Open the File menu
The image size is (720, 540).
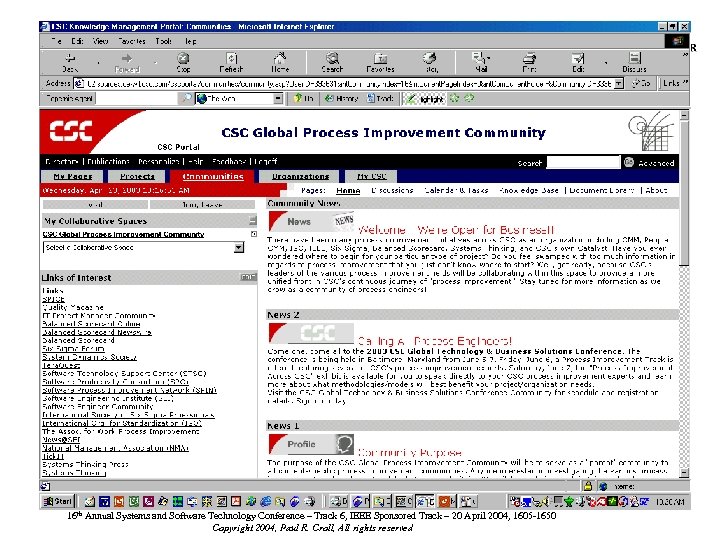56,41
